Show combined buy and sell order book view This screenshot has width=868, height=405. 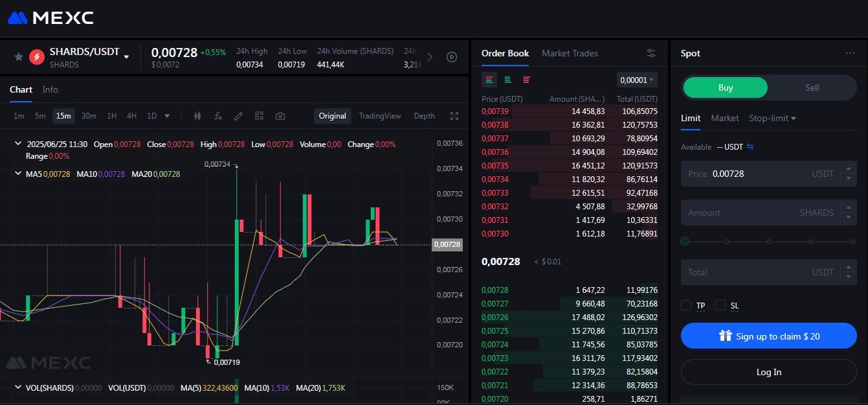(489, 80)
